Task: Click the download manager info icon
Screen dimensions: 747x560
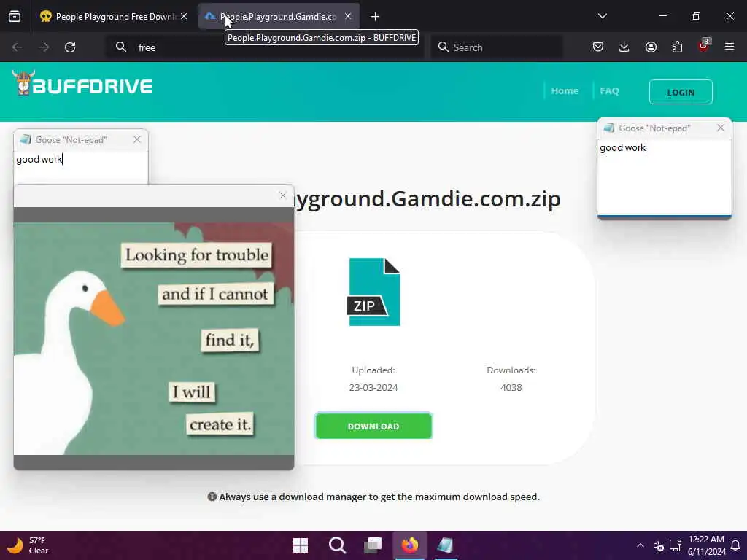Action: pyautogui.click(x=212, y=497)
